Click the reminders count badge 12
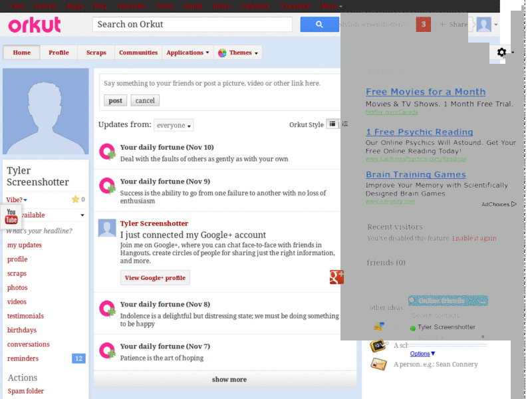 [x=78, y=358]
